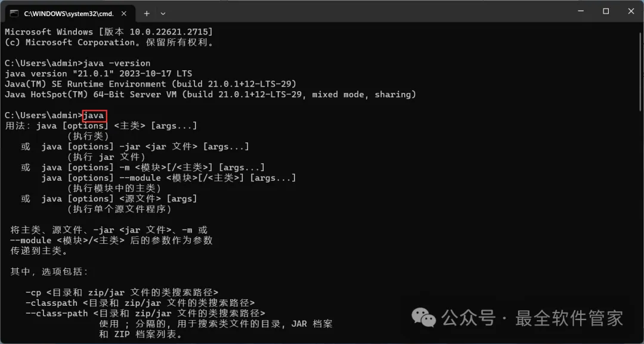
Task: Expand the new-tab profile dropdown chevron
Action: [x=163, y=14]
